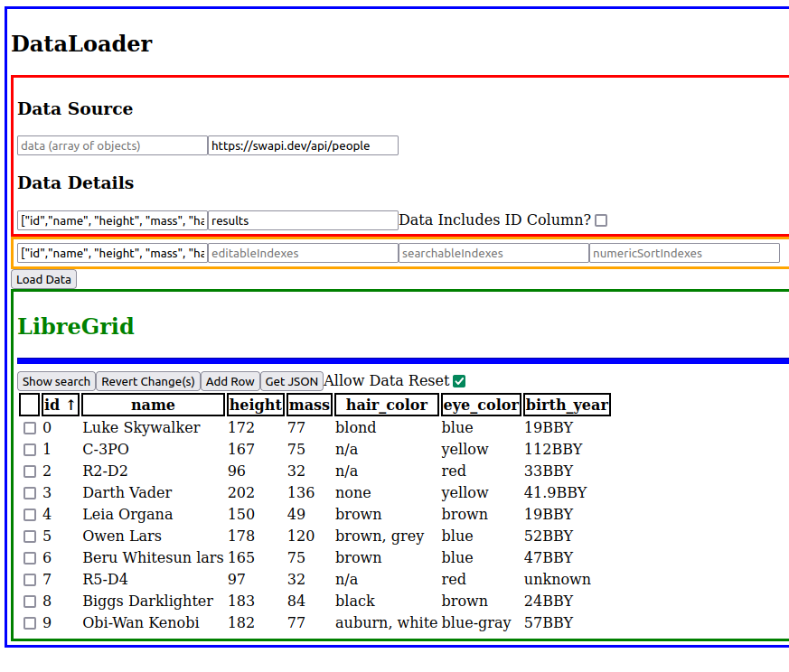Click the Load Data button
This screenshot has height=672, width=789.
point(42,279)
